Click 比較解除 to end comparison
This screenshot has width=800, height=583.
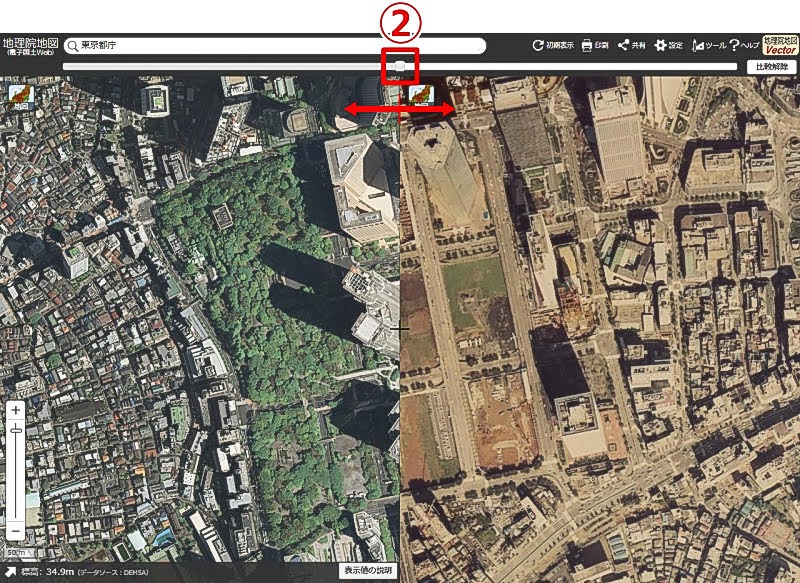point(771,67)
